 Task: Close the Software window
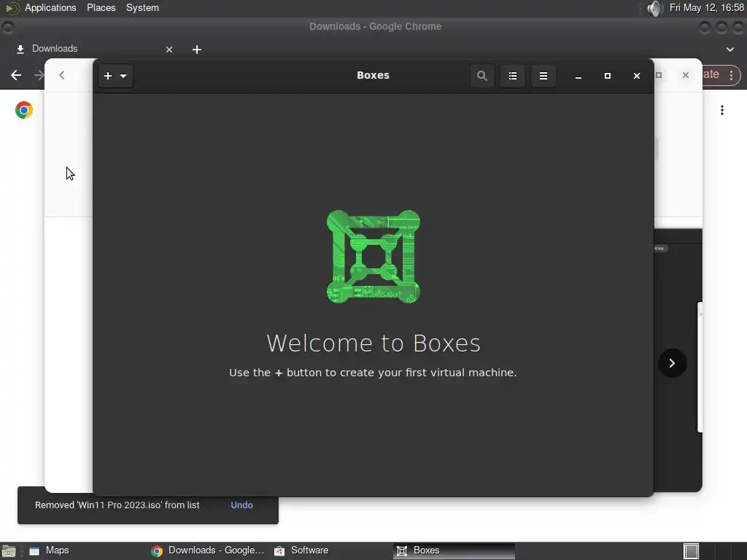(x=686, y=75)
